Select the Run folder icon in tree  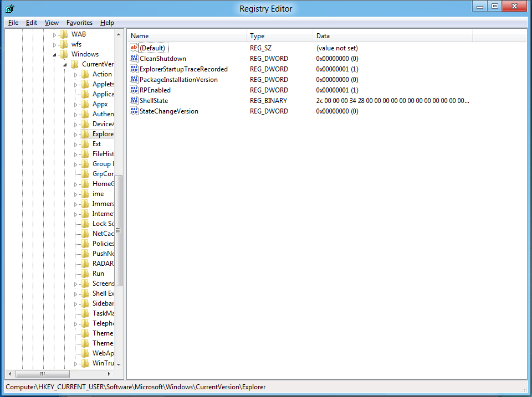coord(85,274)
